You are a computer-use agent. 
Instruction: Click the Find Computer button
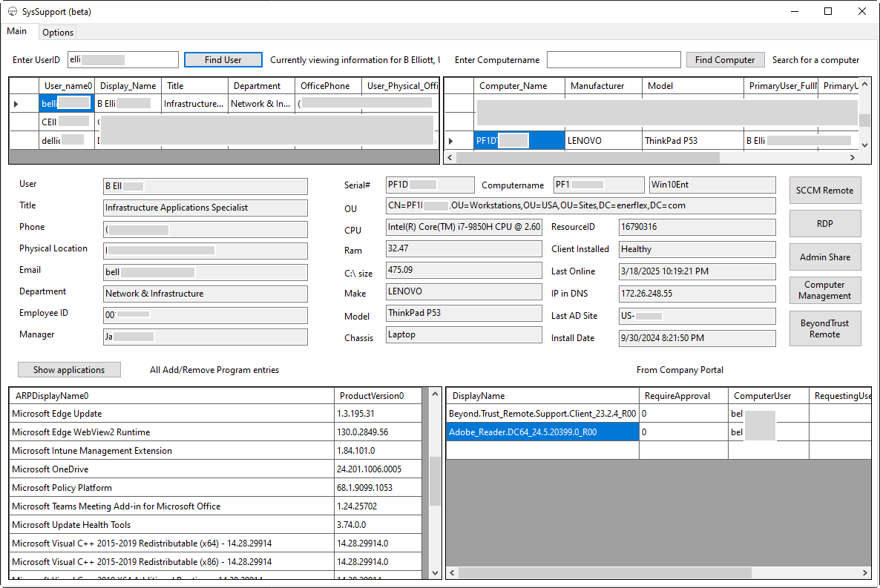pos(724,60)
